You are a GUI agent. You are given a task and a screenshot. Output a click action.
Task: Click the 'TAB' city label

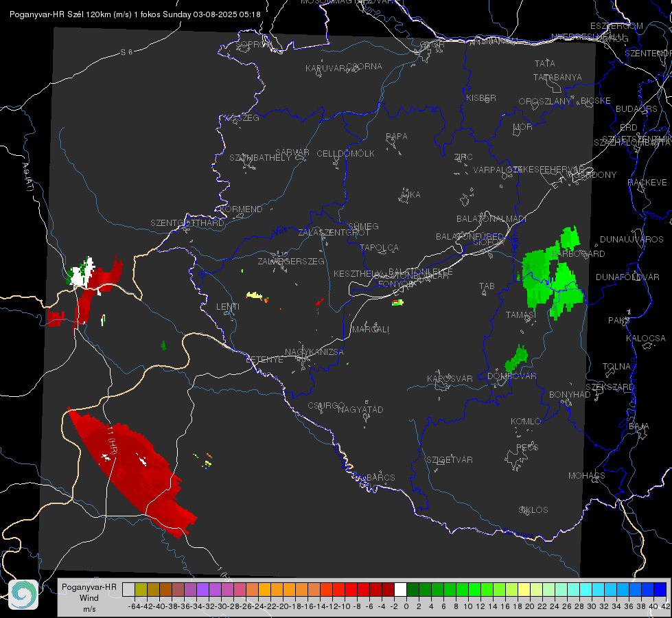click(x=487, y=286)
